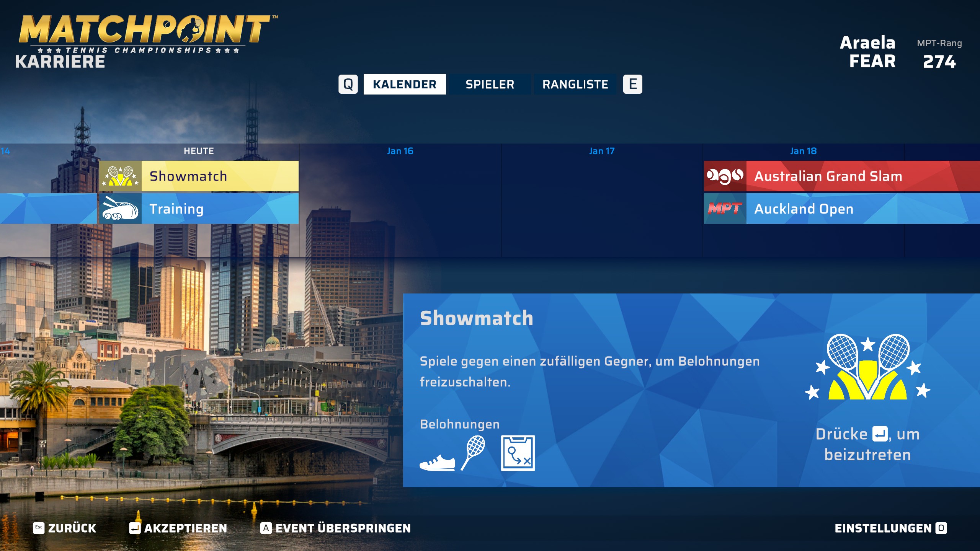Screen dimensions: 980x551
Task: Select the Training event entry
Action: (199, 209)
